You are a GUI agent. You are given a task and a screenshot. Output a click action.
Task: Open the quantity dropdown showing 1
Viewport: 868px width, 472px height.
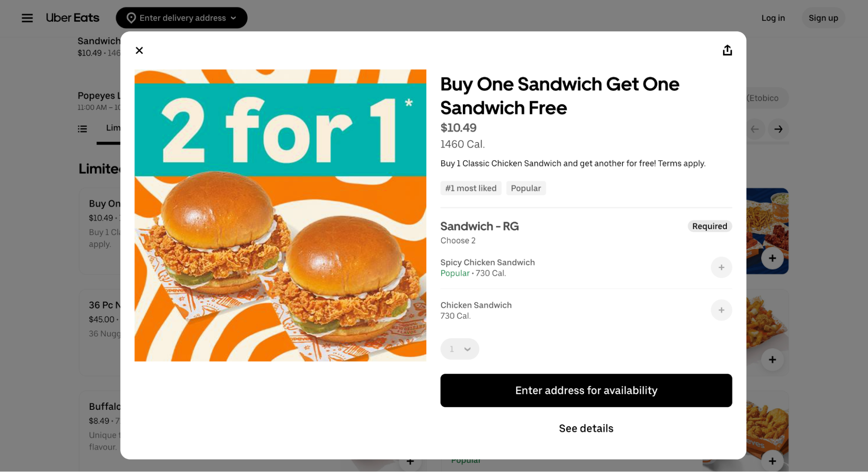click(459, 349)
